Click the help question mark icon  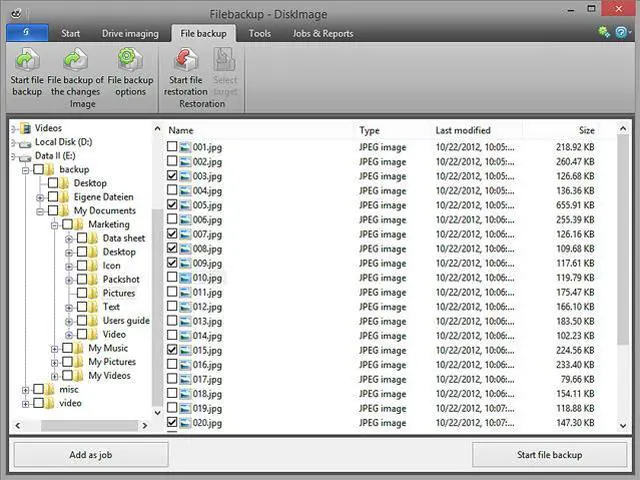[622, 33]
